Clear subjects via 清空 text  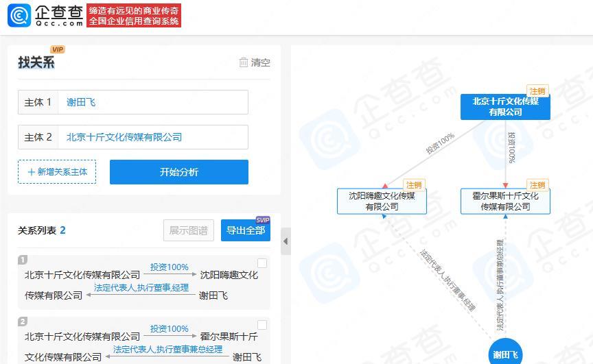(x=261, y=62)
